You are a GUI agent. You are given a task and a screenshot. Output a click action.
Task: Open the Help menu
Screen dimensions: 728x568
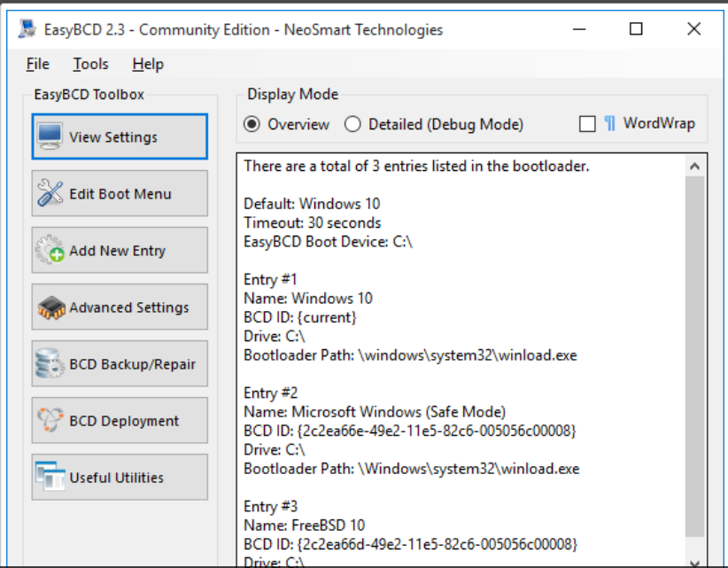[x=148, y=64]
